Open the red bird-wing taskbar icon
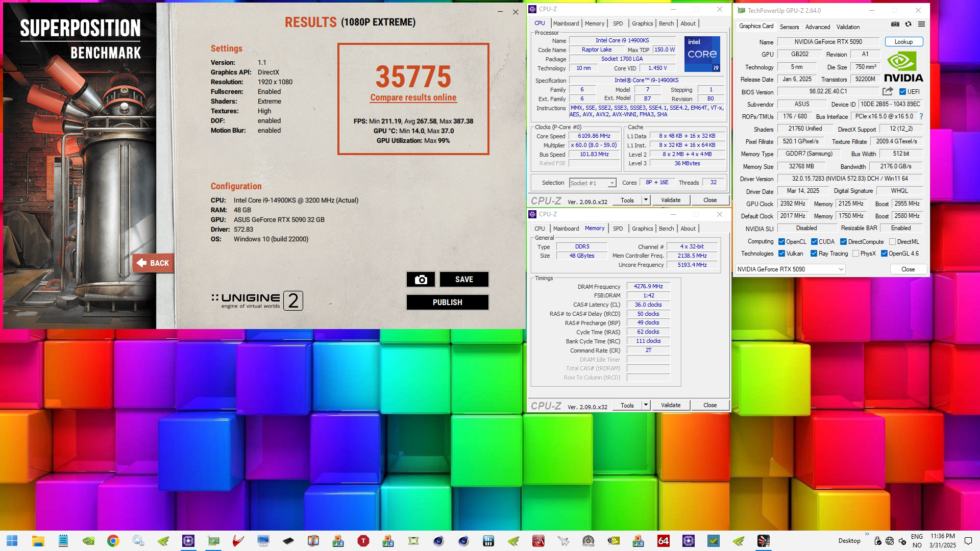The image size is (980, 551). click(238, 541)
